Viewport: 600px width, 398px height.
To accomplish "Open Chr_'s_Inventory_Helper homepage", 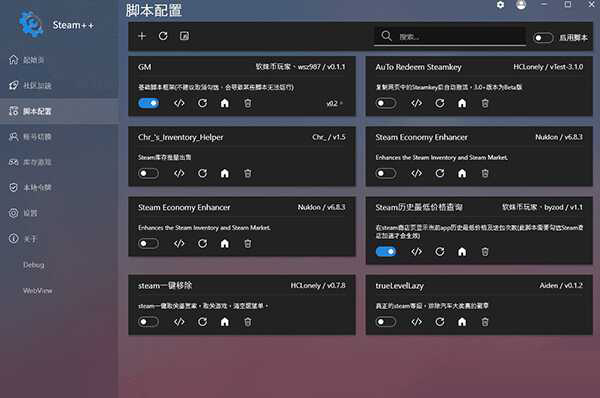I will 225,173.
